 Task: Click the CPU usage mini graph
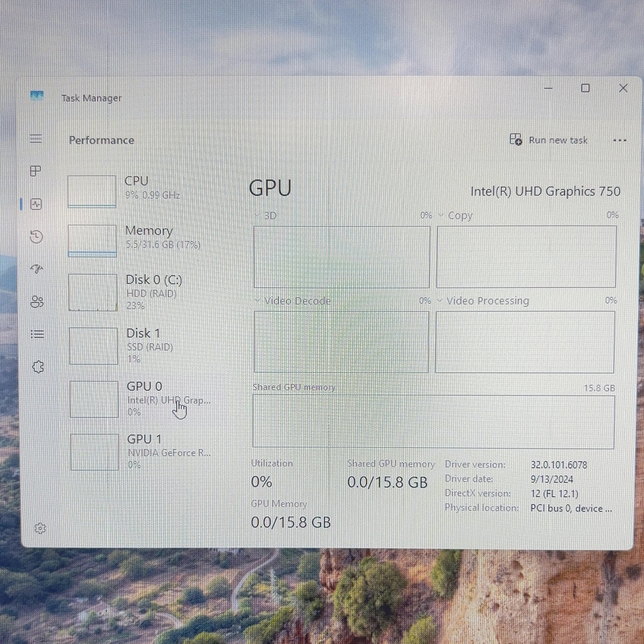coord(92,191)
